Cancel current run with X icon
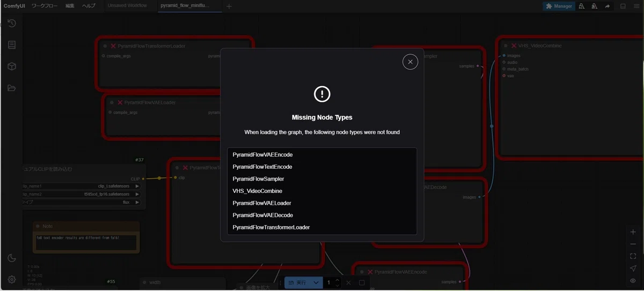Viewport: 644px width, 291px height. (349, 282)
